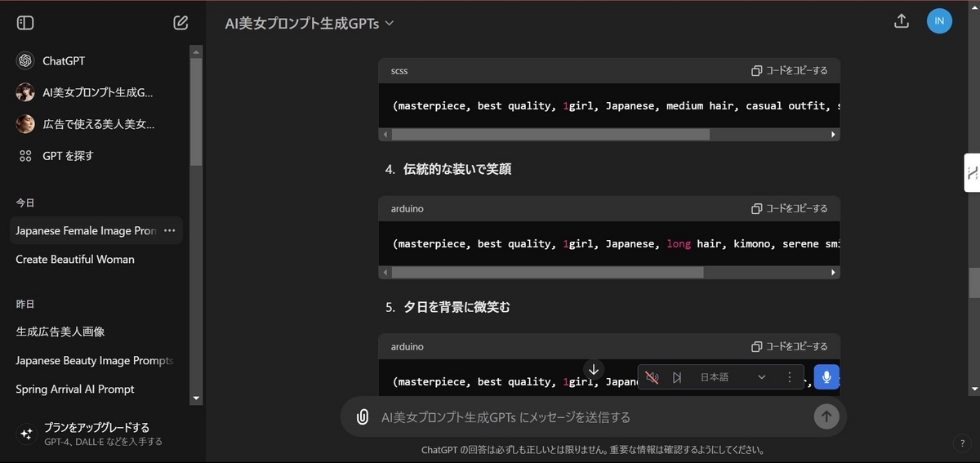Click the blue microphone button

click(x=826, y=377)
